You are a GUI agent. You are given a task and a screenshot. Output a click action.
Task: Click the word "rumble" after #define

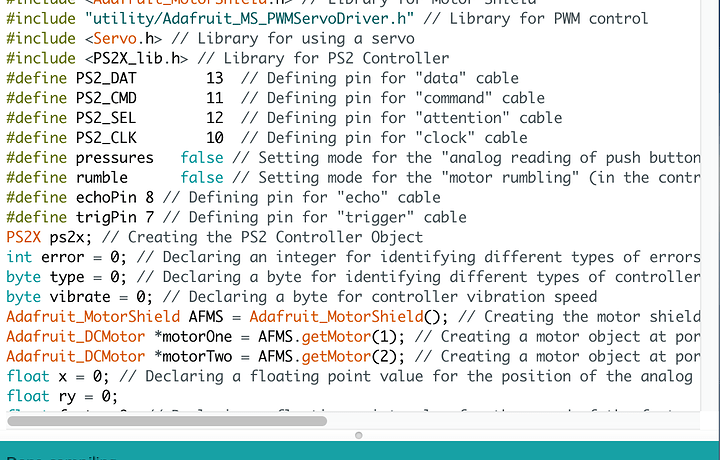pyautogui.click(x=101, y=177)
